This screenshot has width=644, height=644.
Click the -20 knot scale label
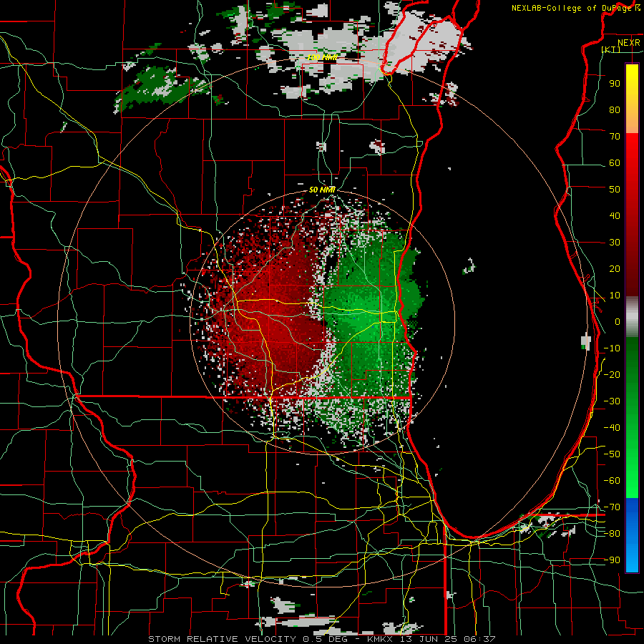[x=612, y=374]
